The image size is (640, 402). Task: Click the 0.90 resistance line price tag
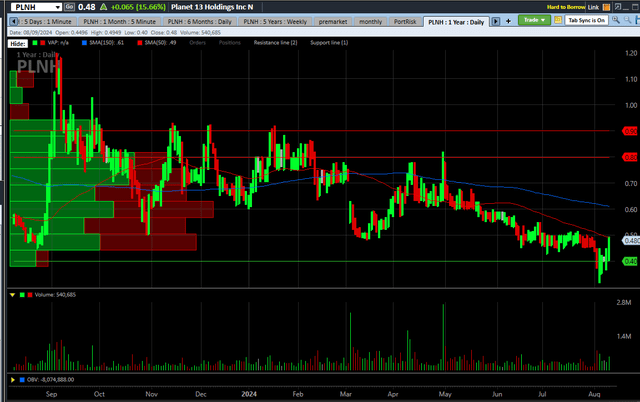point(631,131)
